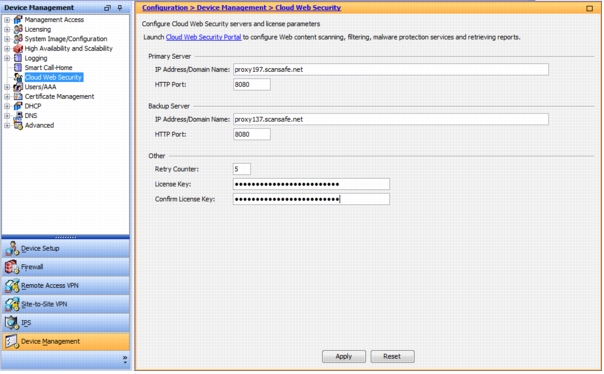Click the Remote Access VPN icon
604x374 pixels.
[x=12, y=285]
